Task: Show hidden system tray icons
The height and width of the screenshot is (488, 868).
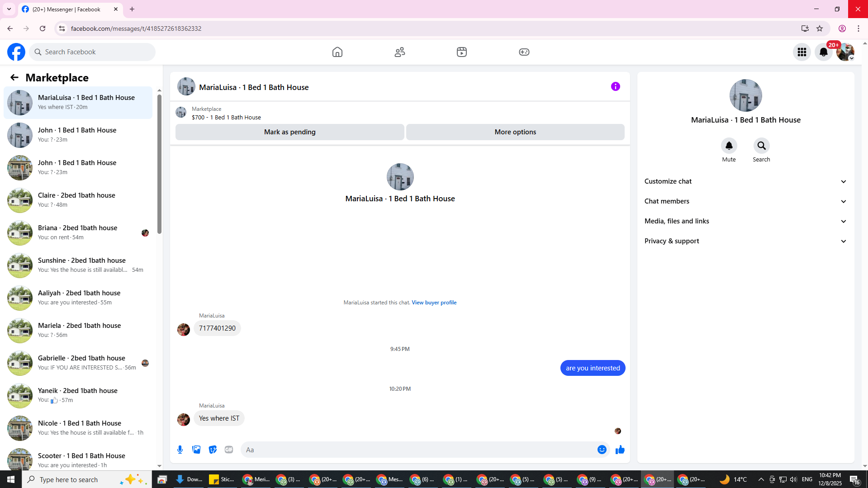Action: (761, 479)
